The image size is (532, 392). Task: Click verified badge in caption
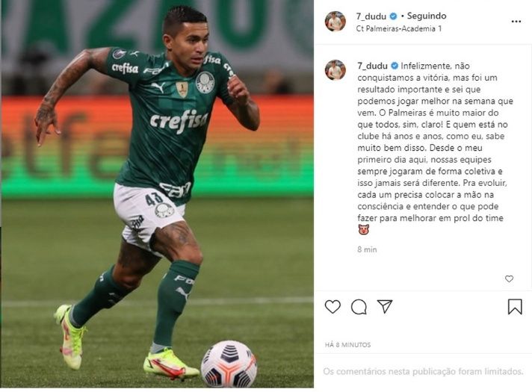coord(395,66)
